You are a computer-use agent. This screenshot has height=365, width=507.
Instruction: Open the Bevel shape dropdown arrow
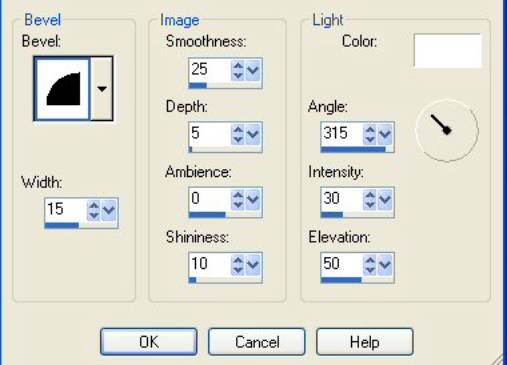(x=102, y=88)
